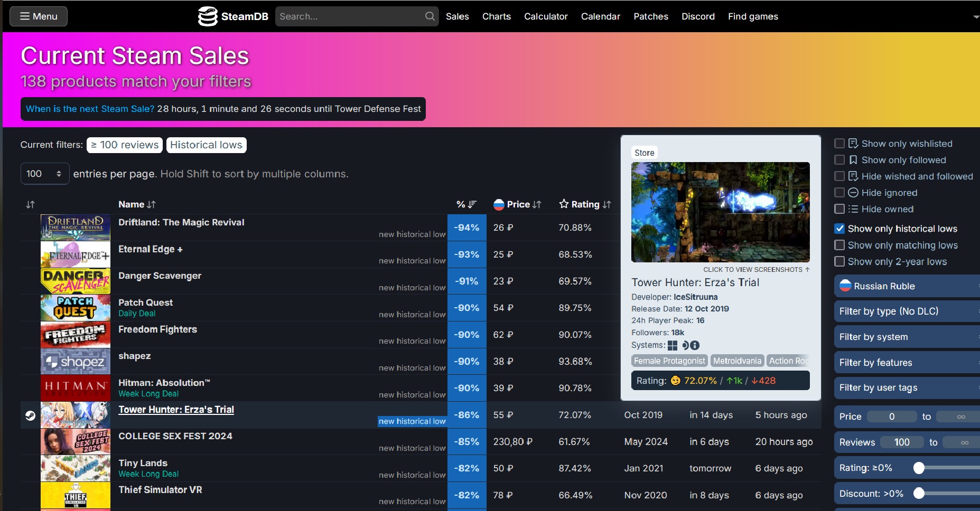Viewport: 980px width, 511px height.
Task: Open Hitman: Absolution game thumbnail
Action: pyautogui.click(x=76, y=388)
